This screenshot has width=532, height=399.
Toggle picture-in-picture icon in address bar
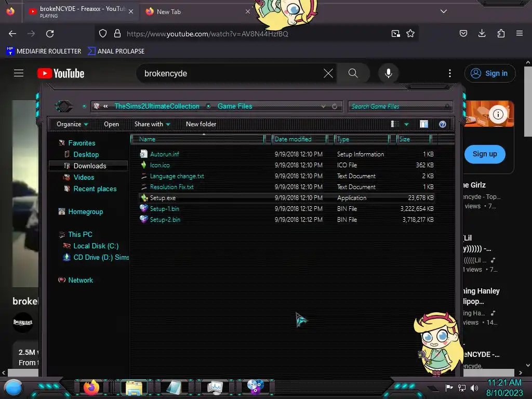395,34
